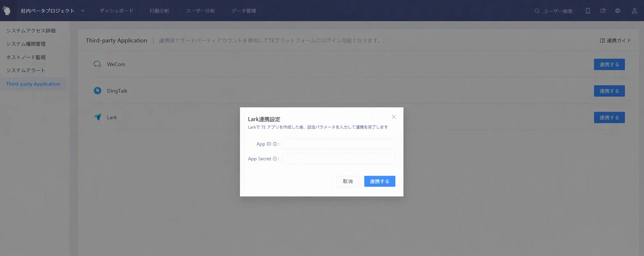Close the Lark連携設定 dialog with X
This screenshot has height=256, width=644.
pyautogui.click(x=394, y=117)
